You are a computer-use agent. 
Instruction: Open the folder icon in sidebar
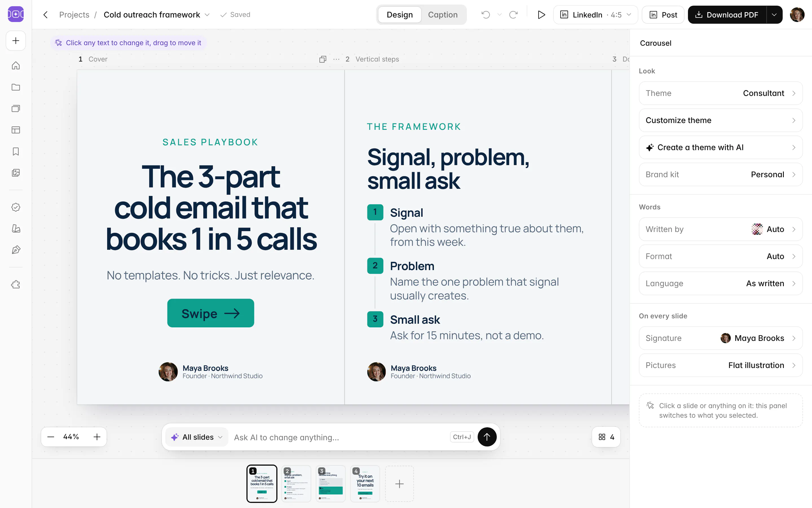coord(16,87)
